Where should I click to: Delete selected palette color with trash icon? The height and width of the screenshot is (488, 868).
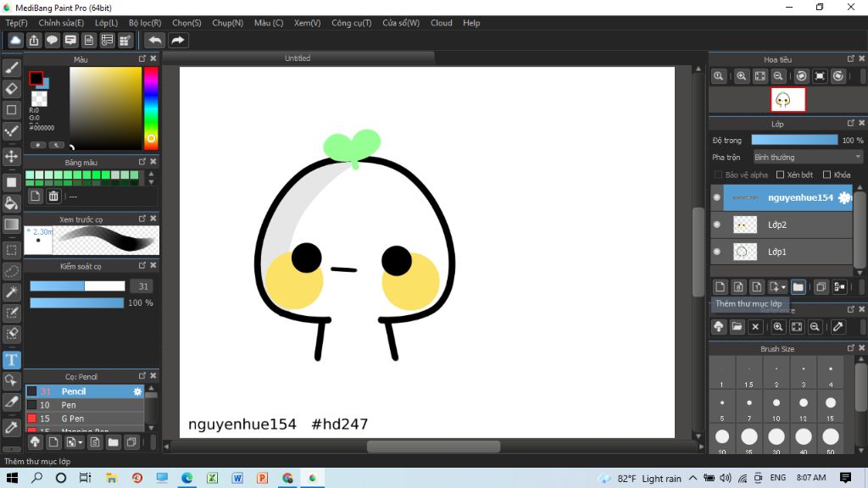53,196
